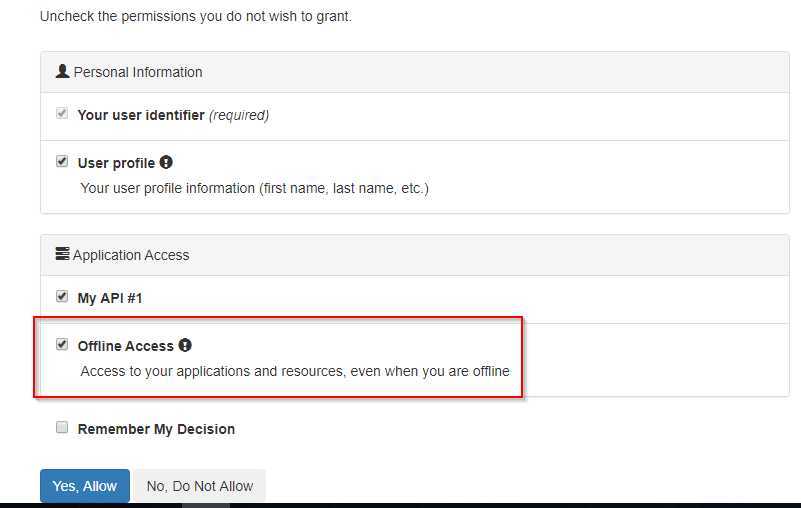
Task: Click the My API #1 label
Action: point(110,298)
